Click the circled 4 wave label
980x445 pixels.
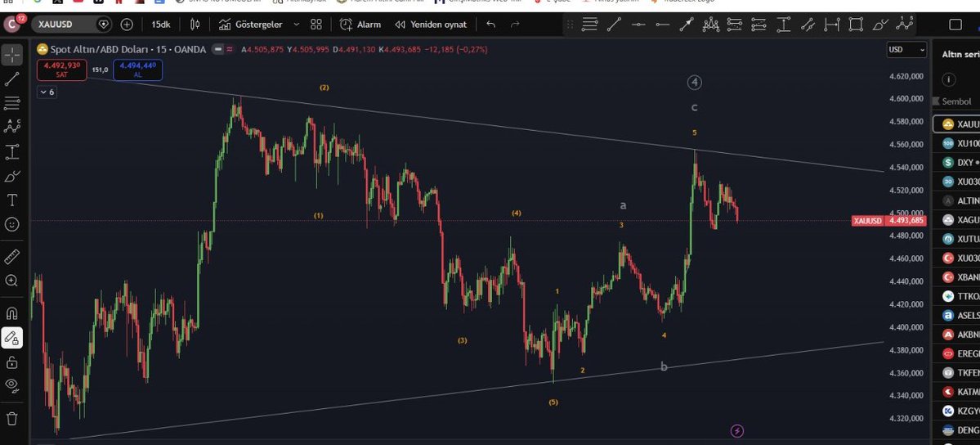pos(695,82)
